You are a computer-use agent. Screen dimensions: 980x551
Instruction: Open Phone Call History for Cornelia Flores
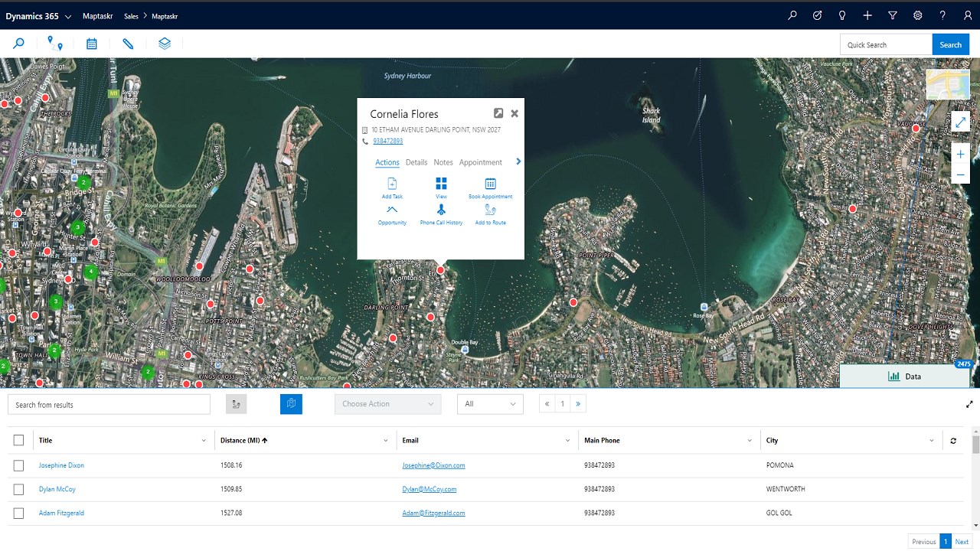pos(441,210)
